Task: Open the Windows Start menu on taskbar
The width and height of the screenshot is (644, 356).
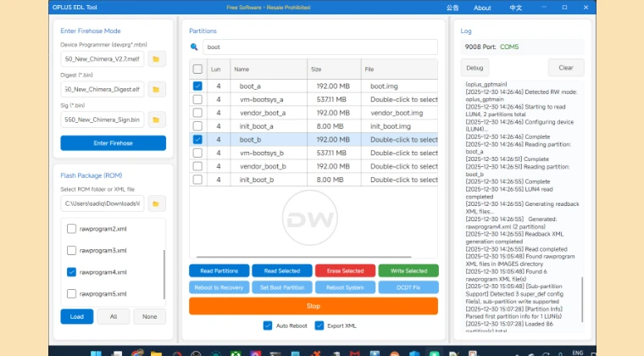Action: click(96, 353)
